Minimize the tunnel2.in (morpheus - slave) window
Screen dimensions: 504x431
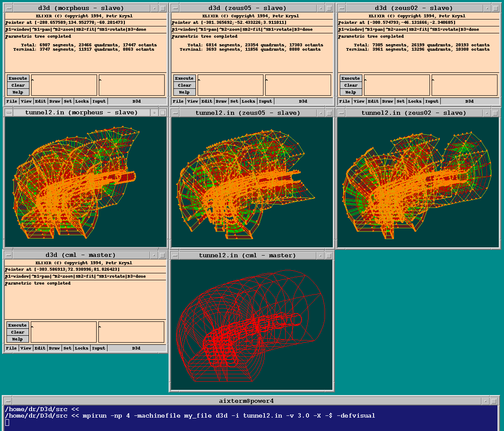pyautogui.click(x=154, y=113)
